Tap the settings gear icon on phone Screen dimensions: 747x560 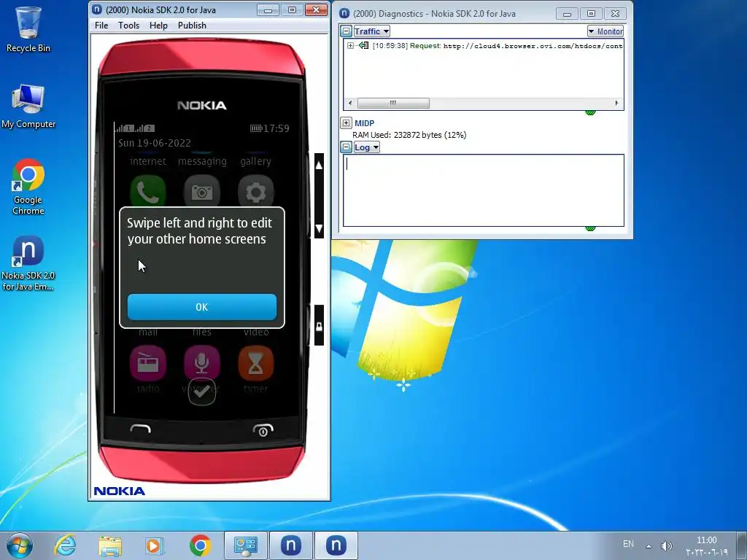(x=256, y=192)
